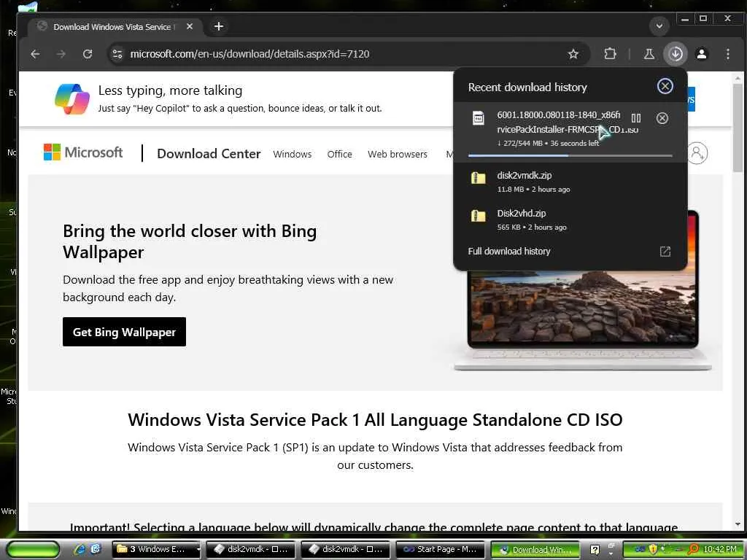Open the Web browsers nav menu item
747x560 pixels.
click(398, 154)
